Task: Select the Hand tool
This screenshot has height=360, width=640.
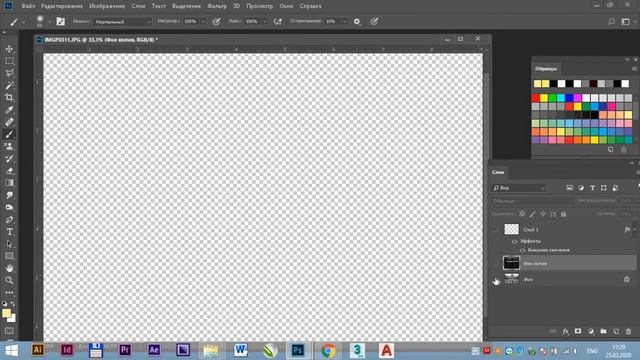Action: (9, 268)
